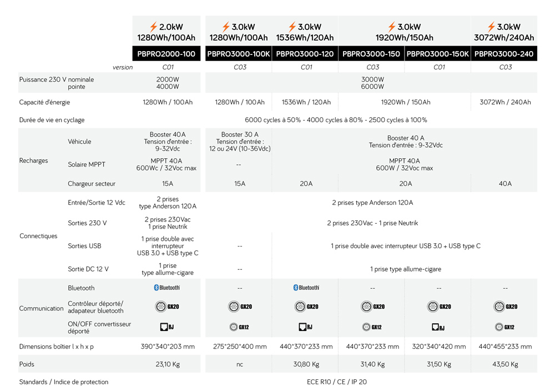Click the "Chargeur secteur" row label
This screenshot has height=392, width=555.
[92, 184]
